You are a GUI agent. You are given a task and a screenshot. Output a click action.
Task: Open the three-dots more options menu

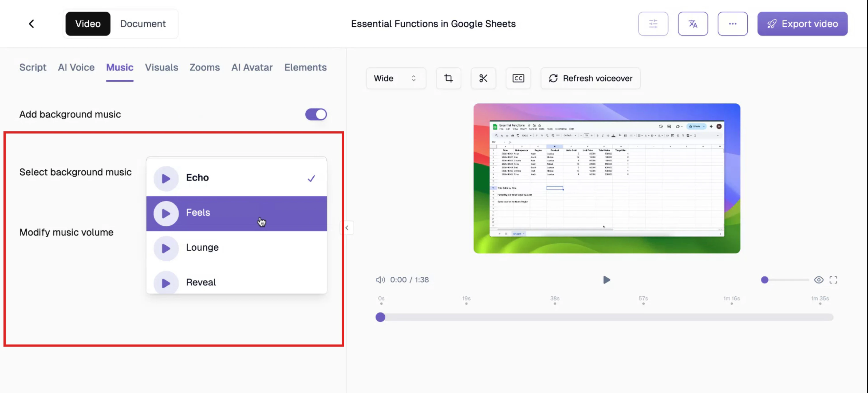[x=733, y=24]
